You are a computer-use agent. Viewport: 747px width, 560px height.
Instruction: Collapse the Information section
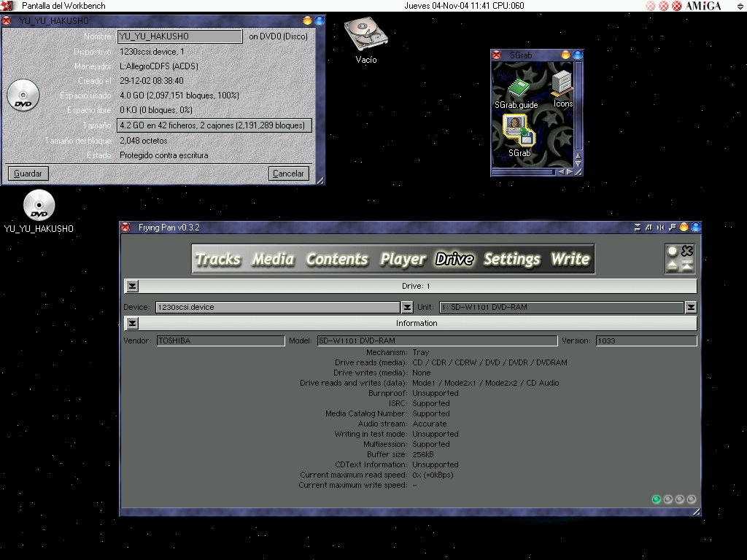[x=133, y=323]
